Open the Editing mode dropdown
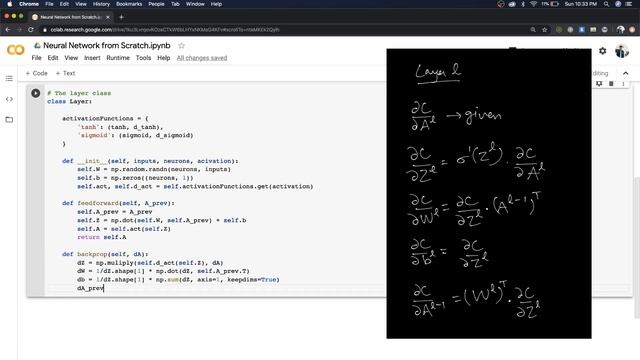This screenshot has width=640, height=360. click(x=600, y=73)
